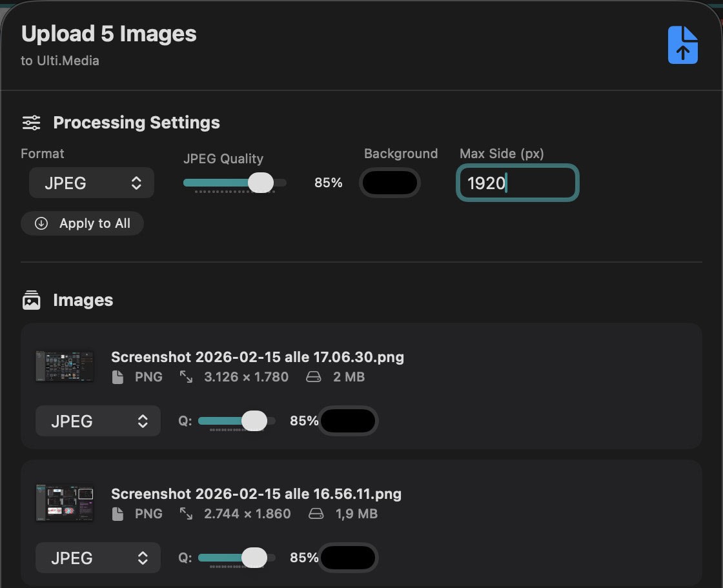Click the thumbnail of the 16.56.11 screenshot
723x588 pixels.
pos(65,503)
